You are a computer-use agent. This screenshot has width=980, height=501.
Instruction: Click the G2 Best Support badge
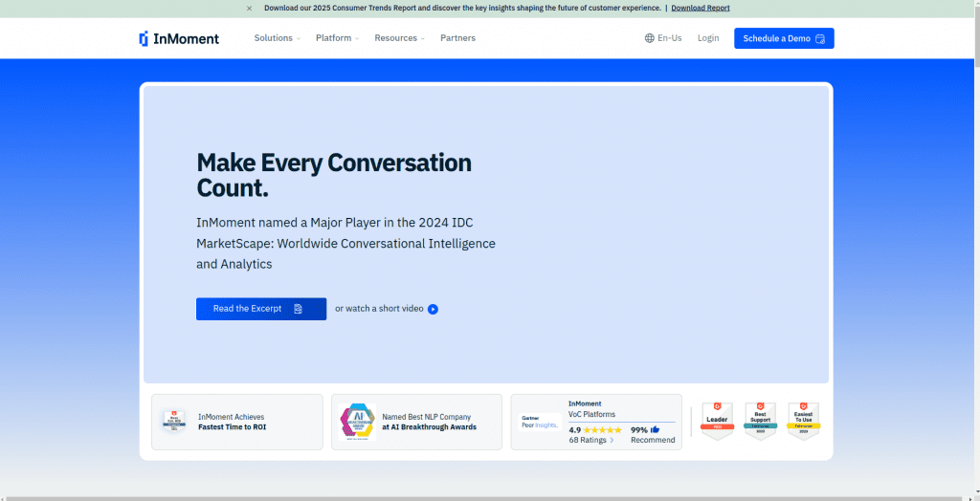pos(760,421)
